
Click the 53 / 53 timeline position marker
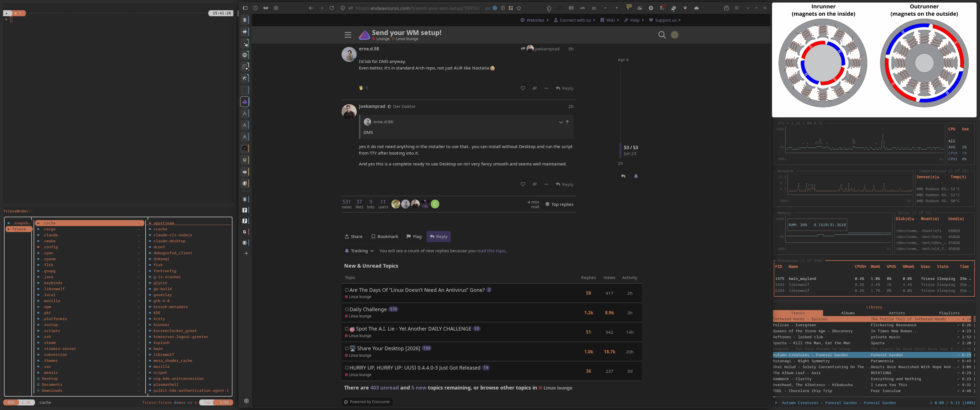(631, 147)
